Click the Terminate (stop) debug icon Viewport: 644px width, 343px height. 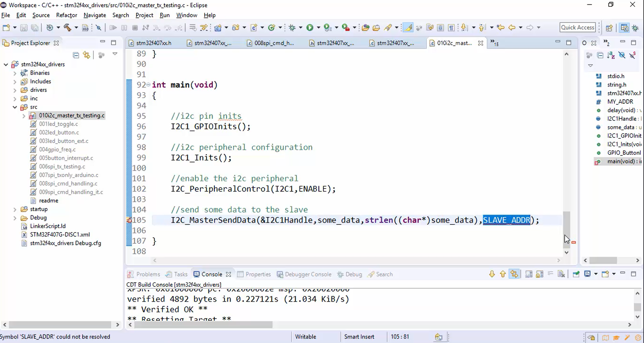tap(135, 28)
